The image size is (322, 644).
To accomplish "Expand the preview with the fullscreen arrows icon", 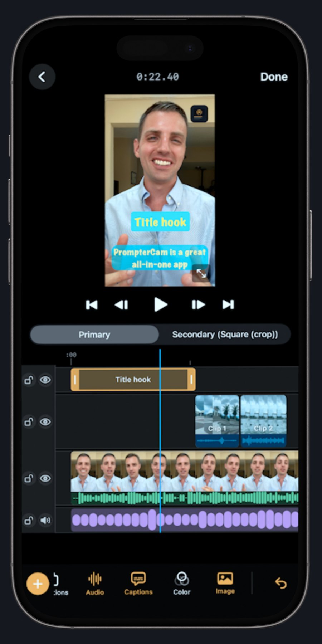I will point(201,273).
